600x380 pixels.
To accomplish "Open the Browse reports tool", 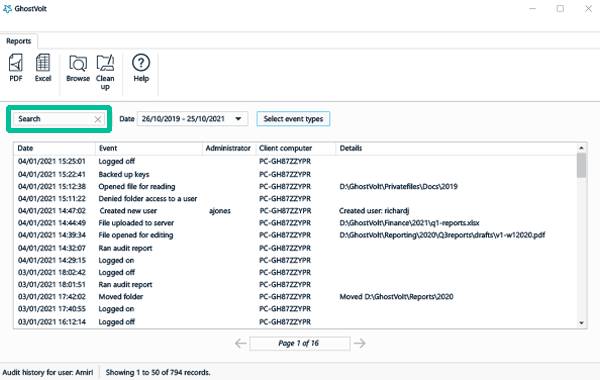I will pos(78,68).
